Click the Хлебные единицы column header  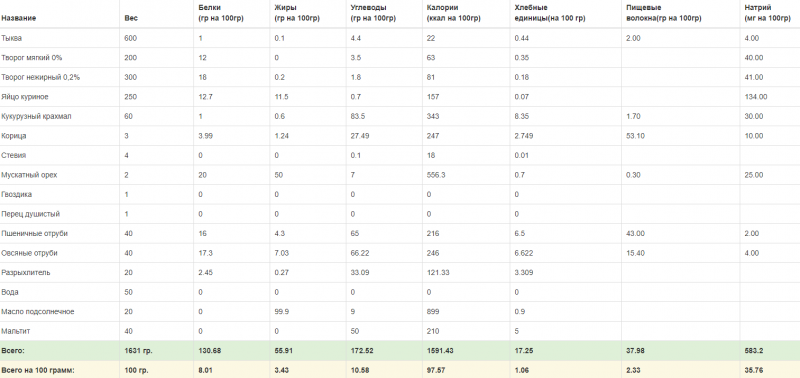point(550,13)
